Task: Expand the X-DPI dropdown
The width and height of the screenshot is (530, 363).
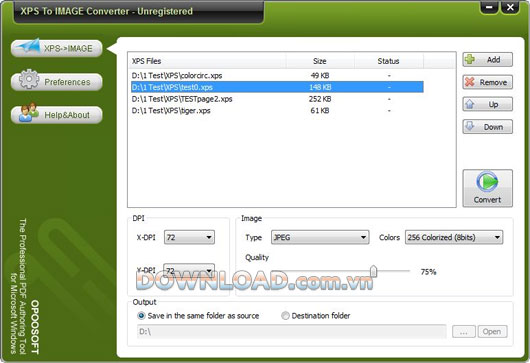Action: 189,237
